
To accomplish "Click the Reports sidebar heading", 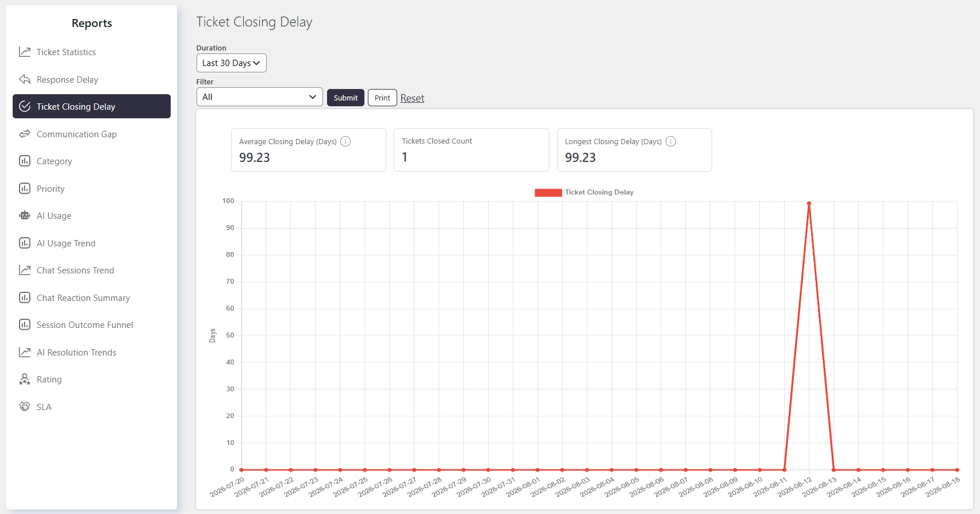I will pos(92,23).
